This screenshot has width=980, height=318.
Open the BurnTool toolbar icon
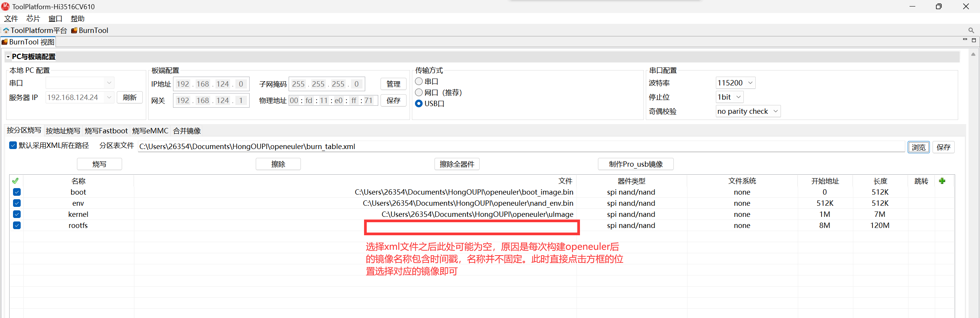(74, 30)
